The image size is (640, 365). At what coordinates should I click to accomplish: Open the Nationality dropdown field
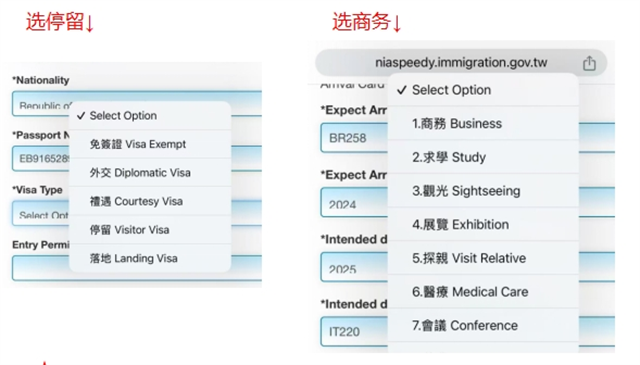tap(137, 104)
